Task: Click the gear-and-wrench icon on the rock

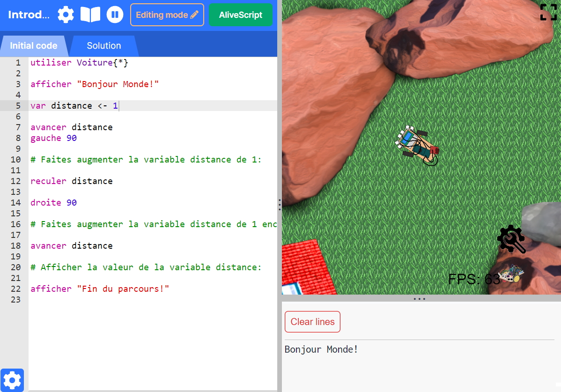Action: click(511, 239)
